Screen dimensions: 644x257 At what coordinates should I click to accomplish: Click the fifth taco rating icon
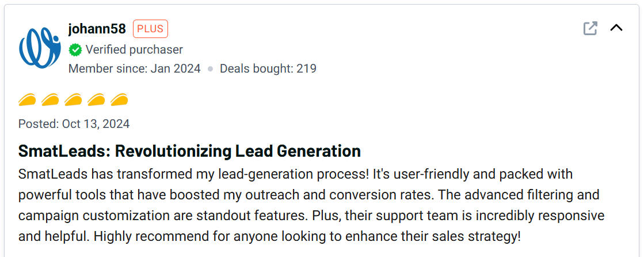tap(119, 100)
